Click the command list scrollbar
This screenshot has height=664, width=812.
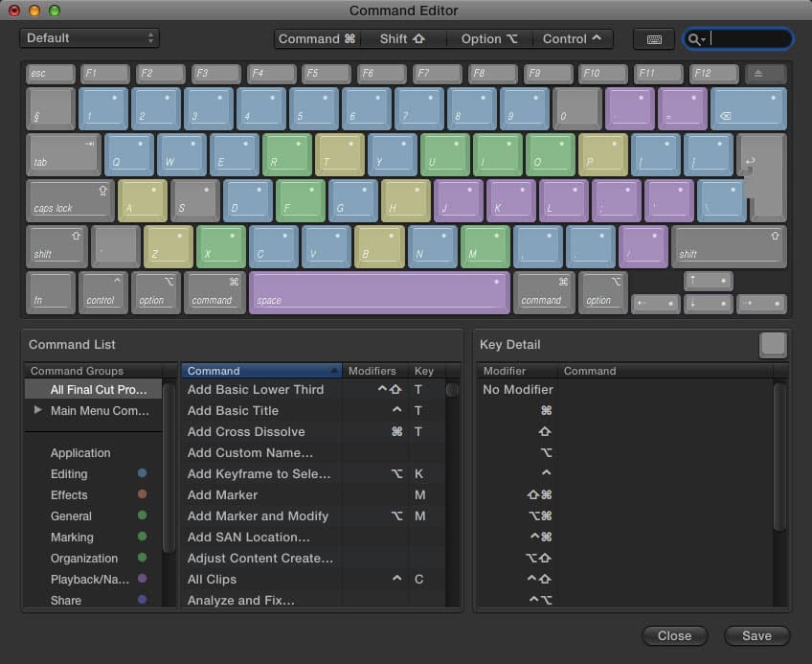click(x=452, y=390)
